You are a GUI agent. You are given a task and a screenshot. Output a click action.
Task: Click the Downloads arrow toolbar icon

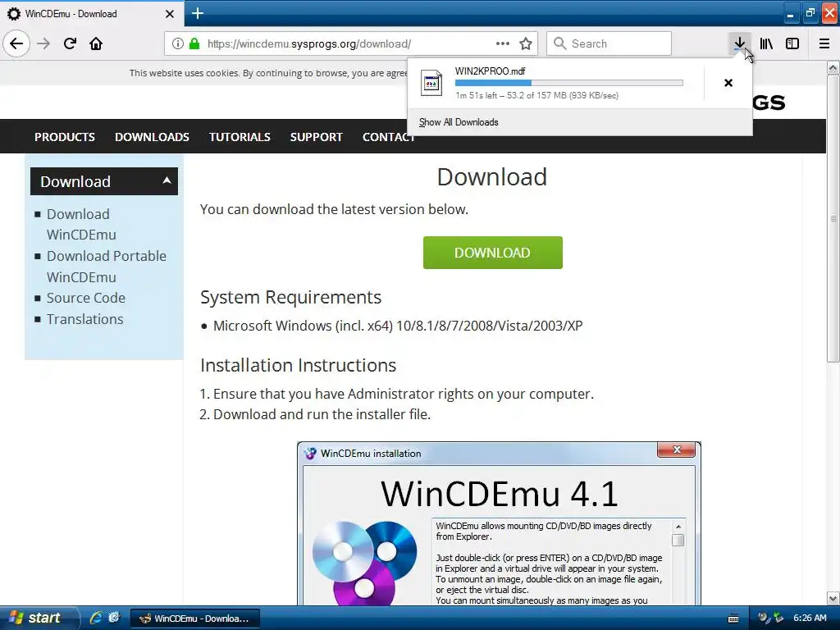pos(739,43)
